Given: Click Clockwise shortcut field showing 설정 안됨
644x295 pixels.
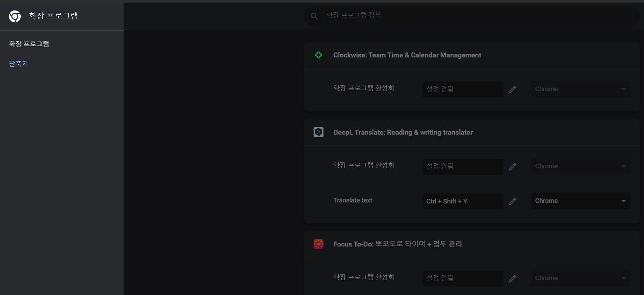Looking at the screenshot, I should click(x=463, y=89).
